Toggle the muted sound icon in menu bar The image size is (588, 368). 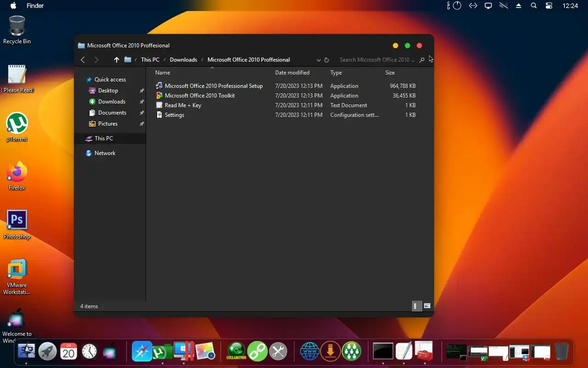coord(504,6)
